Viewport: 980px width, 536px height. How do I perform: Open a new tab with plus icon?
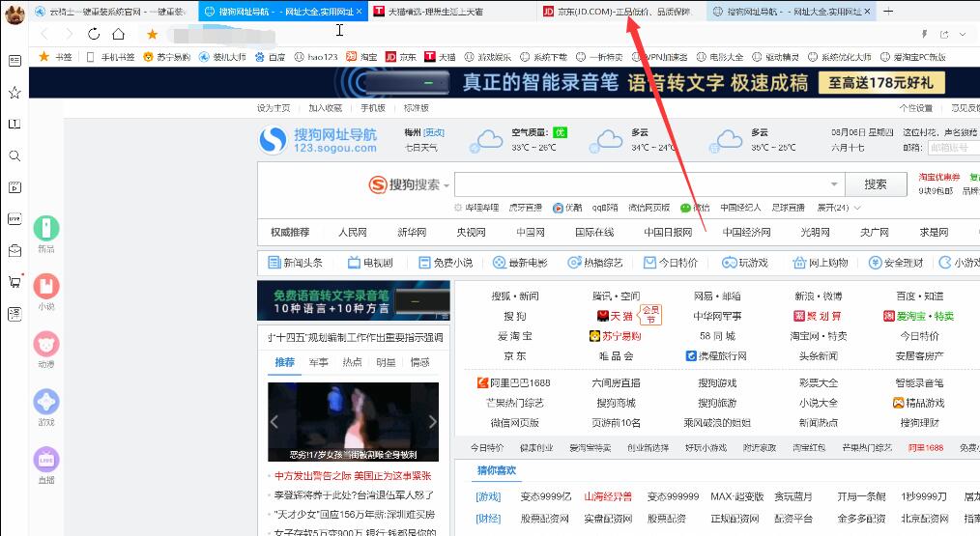pos(888,12)
